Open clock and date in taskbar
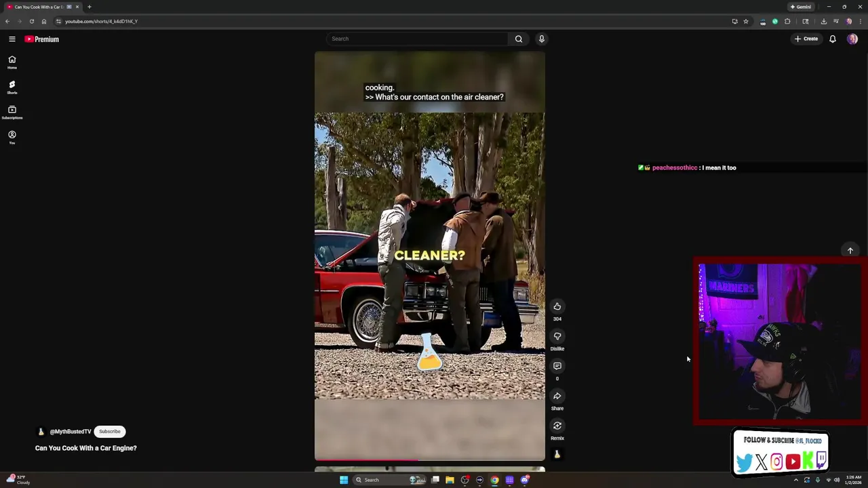The height and width of the screenshot is (488, 868). tap(854, 480)
